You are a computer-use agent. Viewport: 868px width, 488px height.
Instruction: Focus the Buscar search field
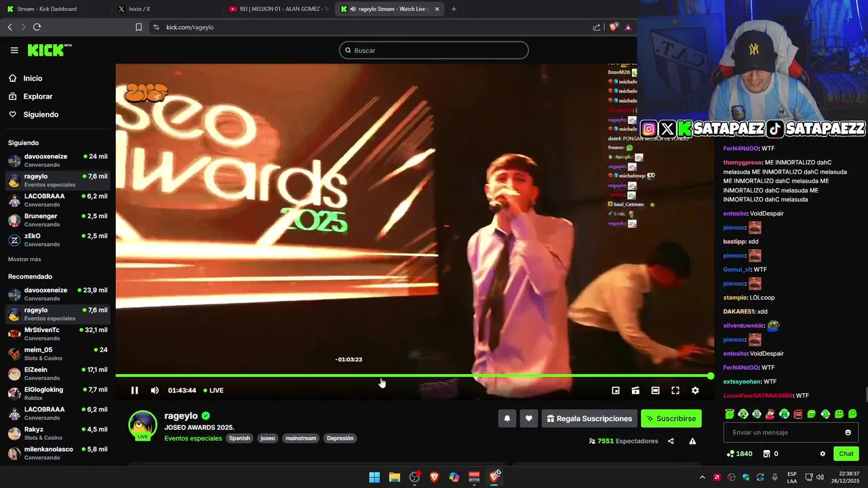click(x=434, y=50)
